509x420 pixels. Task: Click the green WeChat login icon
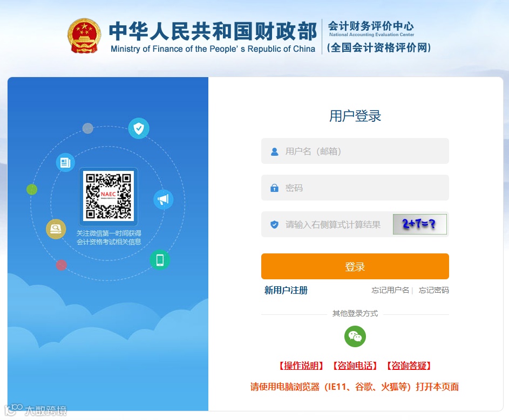click(355, 336)
